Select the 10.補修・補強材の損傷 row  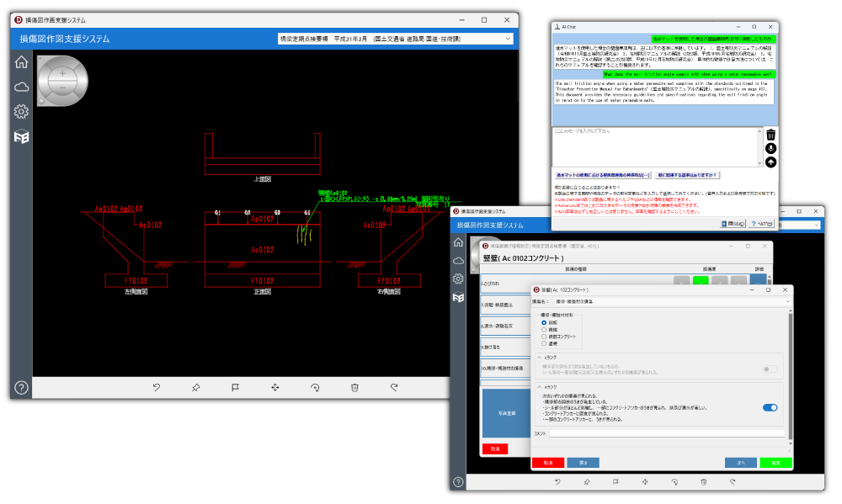[504, 369]
